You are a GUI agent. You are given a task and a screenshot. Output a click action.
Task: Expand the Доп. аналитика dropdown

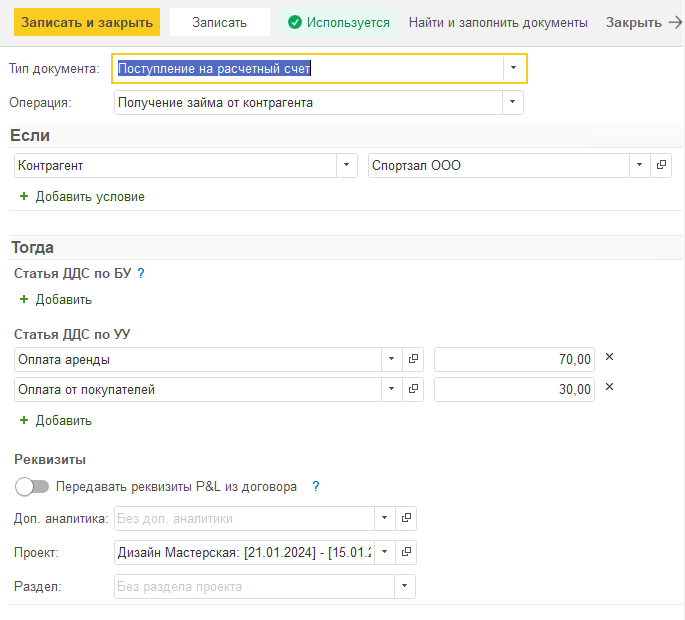(384, 518)
